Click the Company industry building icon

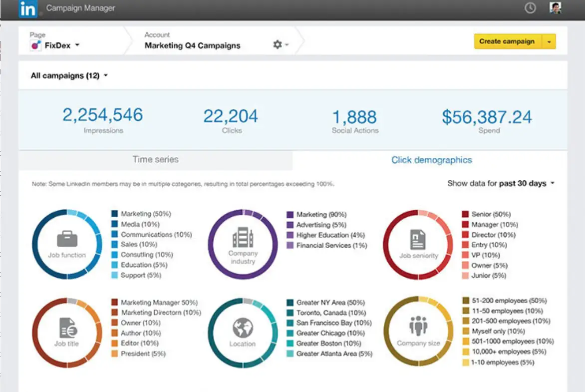point(243,238)
